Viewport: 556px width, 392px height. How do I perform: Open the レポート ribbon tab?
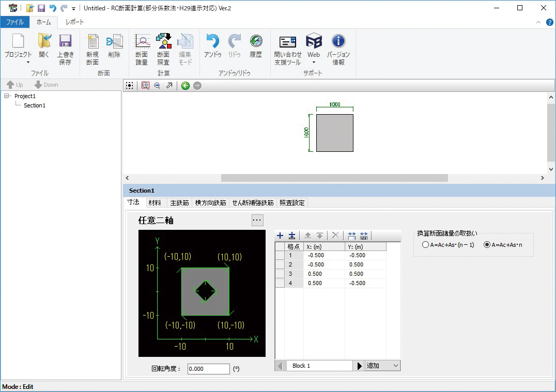click(75, 22)
